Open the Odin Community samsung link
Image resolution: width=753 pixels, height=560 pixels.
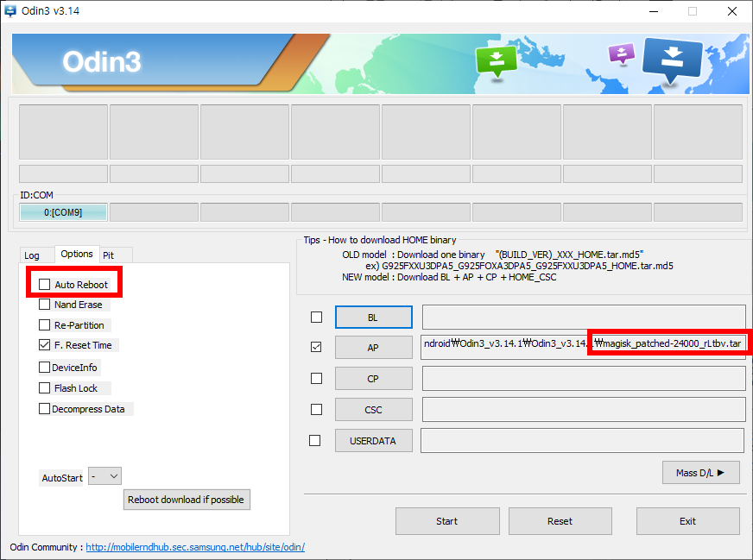[195, 547]
